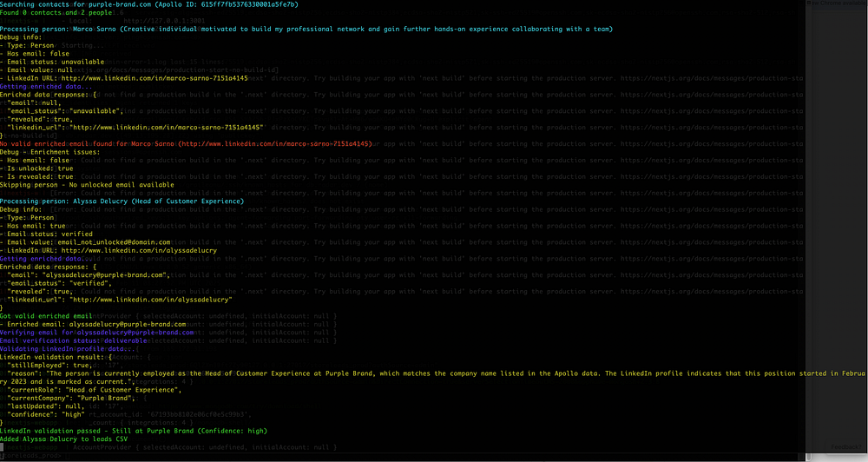
Task: Click the green 'Got valid enriched email' line
Action: click(46, 316)
